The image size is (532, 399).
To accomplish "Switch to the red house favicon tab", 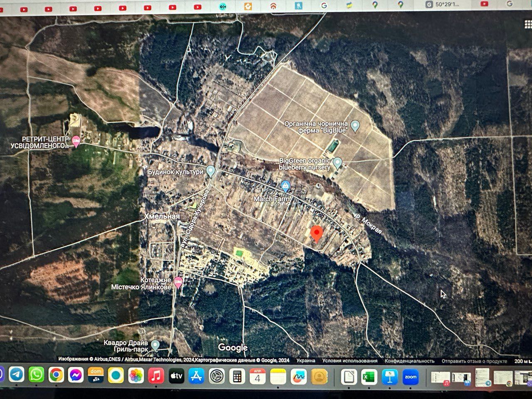I will 273,6.
